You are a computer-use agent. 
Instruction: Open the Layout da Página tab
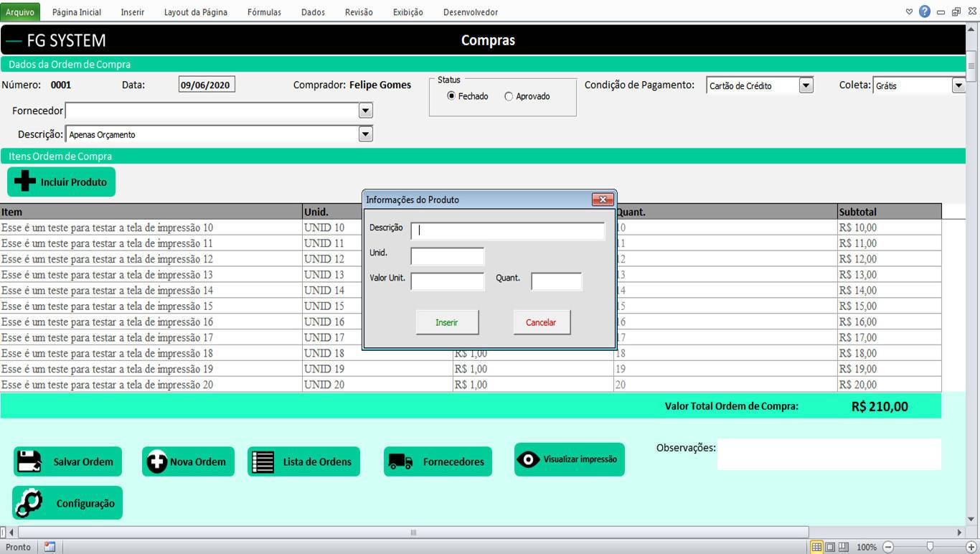(x=196, y=12)
